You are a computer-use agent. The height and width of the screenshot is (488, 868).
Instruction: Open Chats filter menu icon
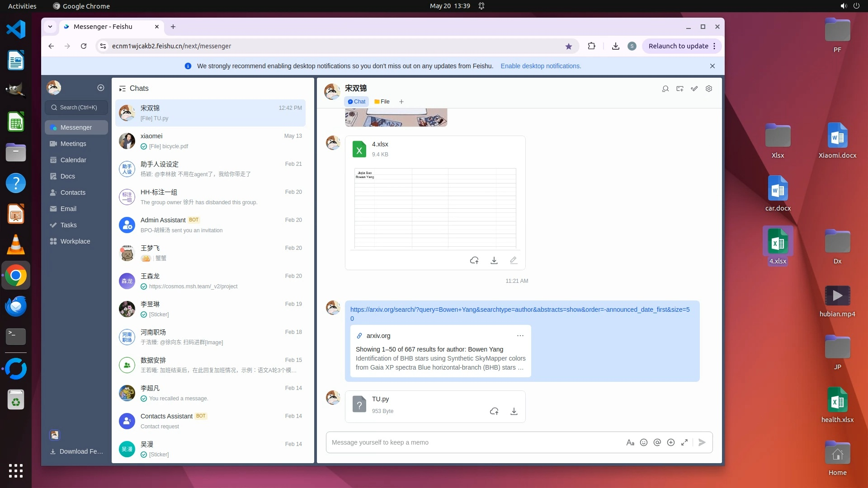point(122,89)
